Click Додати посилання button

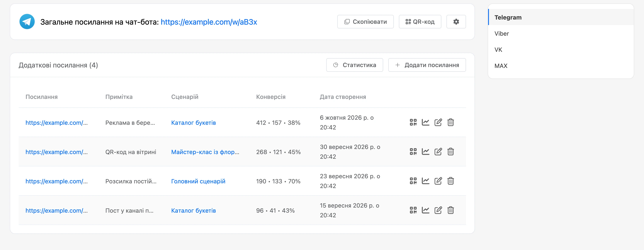427,65
